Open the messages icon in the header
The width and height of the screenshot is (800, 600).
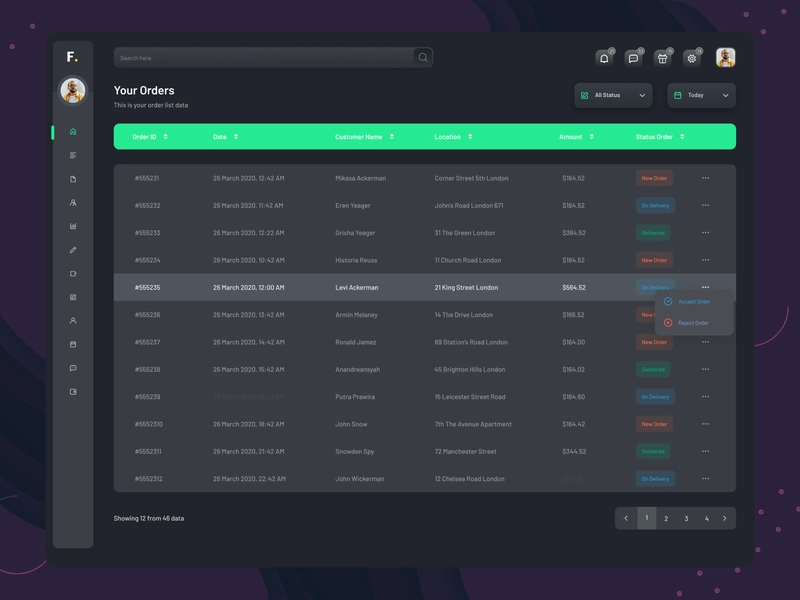[x=633, y=58]
